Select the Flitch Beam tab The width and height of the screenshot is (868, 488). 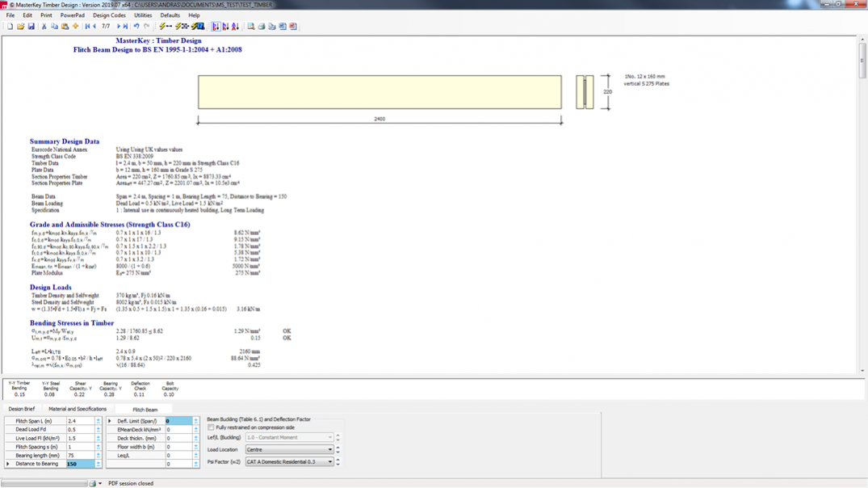coord(145,410)
